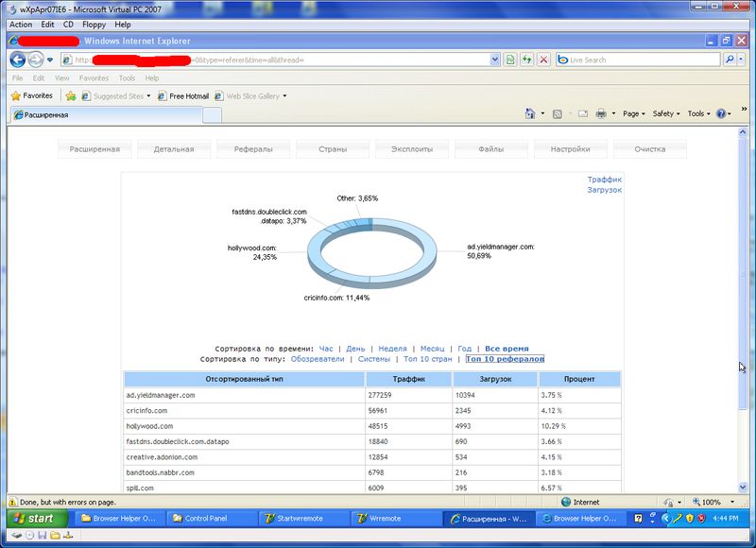The height and width of the screenshot is (548, 756).
Task: Expand the address bar URL dropdown
Action: coord(495,60)
